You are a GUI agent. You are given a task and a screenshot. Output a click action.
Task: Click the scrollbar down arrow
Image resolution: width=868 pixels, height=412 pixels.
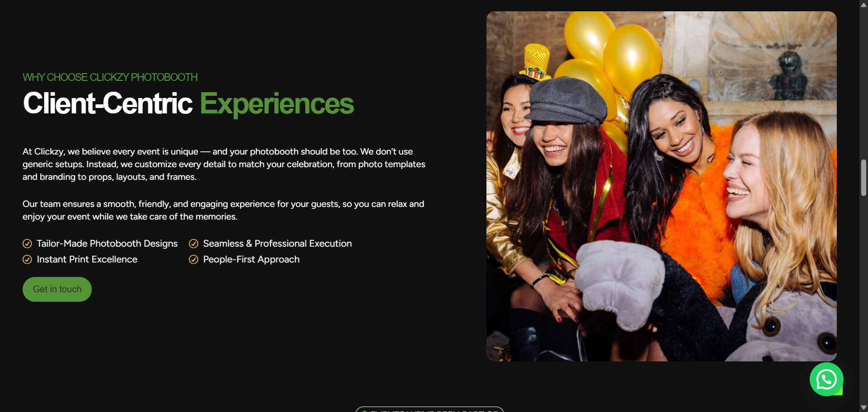click(863, 407)
